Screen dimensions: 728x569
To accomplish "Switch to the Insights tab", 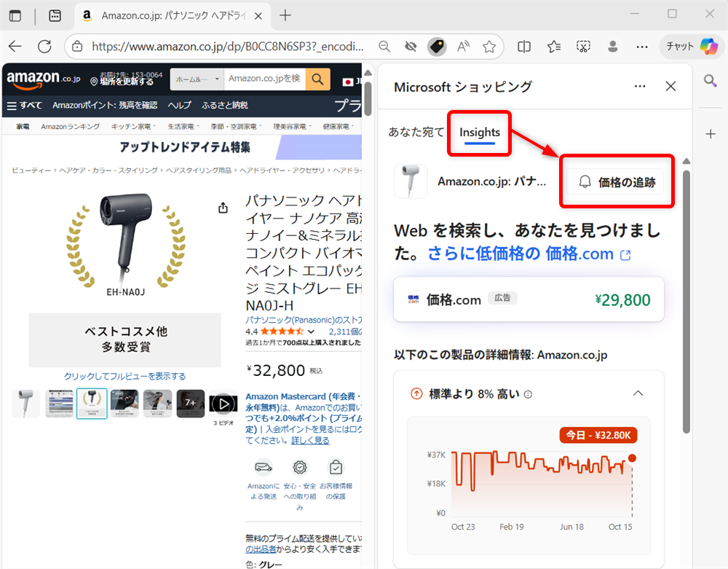I will point(478,133).
